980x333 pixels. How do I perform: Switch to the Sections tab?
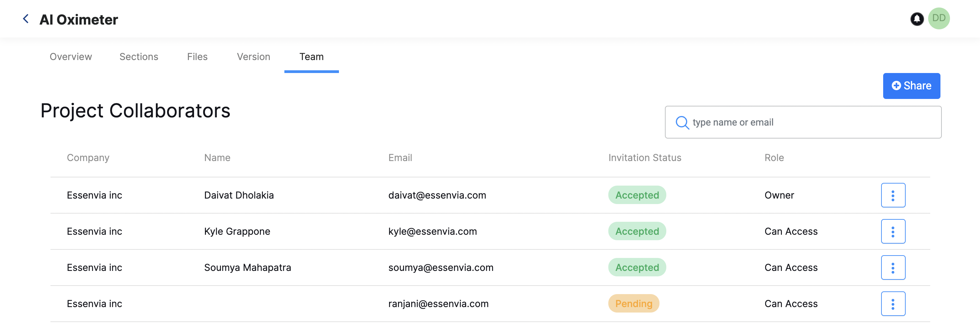point(139,57)
